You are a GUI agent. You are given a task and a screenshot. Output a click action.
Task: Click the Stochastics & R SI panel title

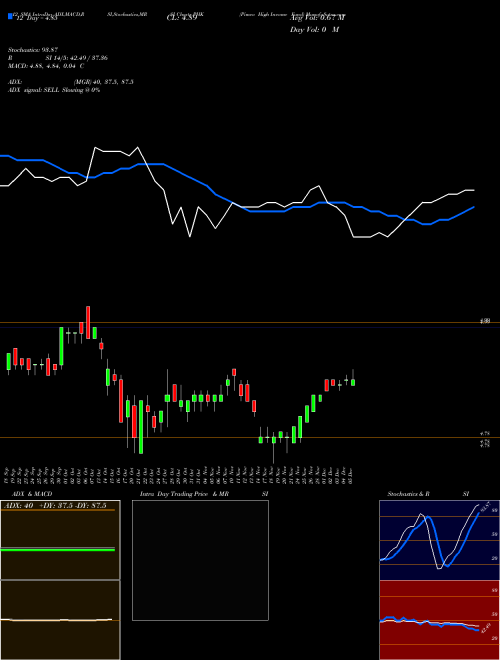pos(428,494)
